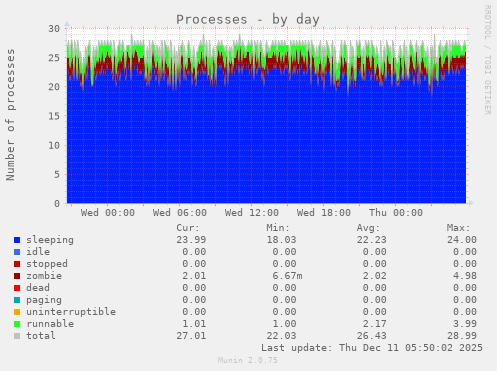Image resolution: width=497 pixels, height=371 pixels.
Task: Click runnable current value 1.01
Action: point(194,324)
